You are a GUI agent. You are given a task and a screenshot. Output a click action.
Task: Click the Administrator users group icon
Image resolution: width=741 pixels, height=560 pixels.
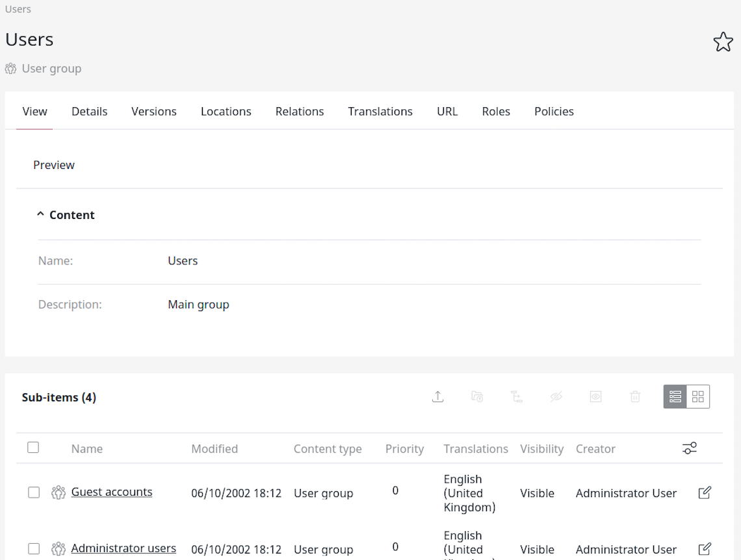(x=58, y=549)
